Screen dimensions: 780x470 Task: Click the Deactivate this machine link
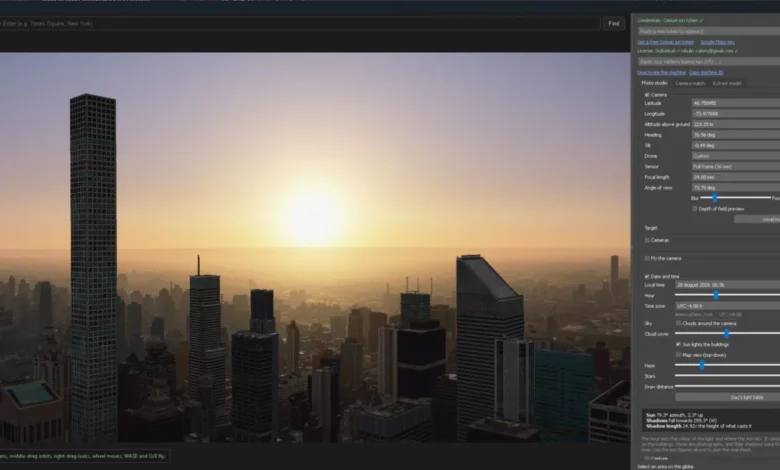661,73
